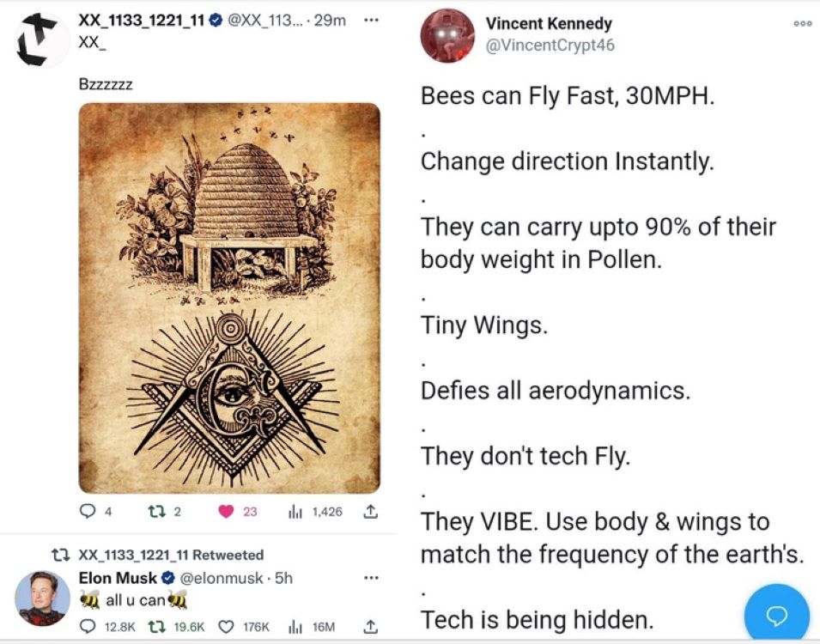The image size is (820, 644).
Task: Open three-dot menu on Vincent Kennedy post
Action: (x=803, y=23)
